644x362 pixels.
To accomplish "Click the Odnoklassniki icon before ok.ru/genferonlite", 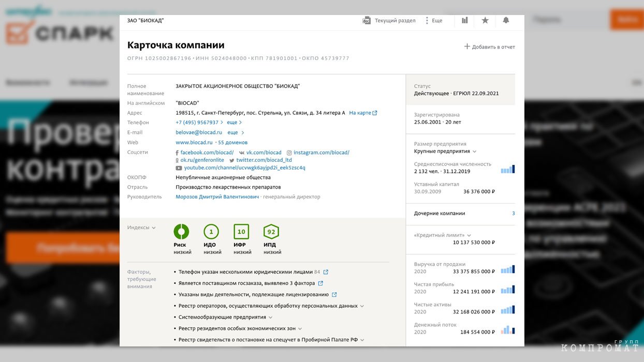I will 177,161.
